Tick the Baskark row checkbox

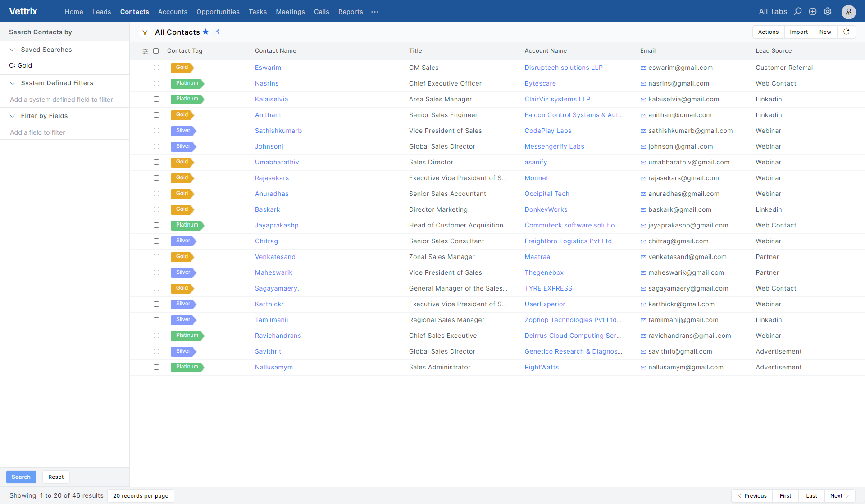pos(156,209)
